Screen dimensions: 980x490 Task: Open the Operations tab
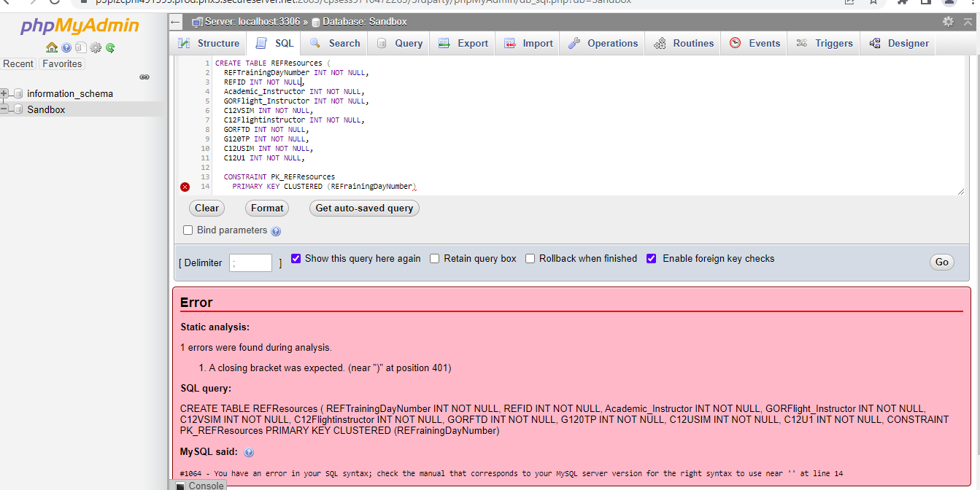[x=603, y=43]
